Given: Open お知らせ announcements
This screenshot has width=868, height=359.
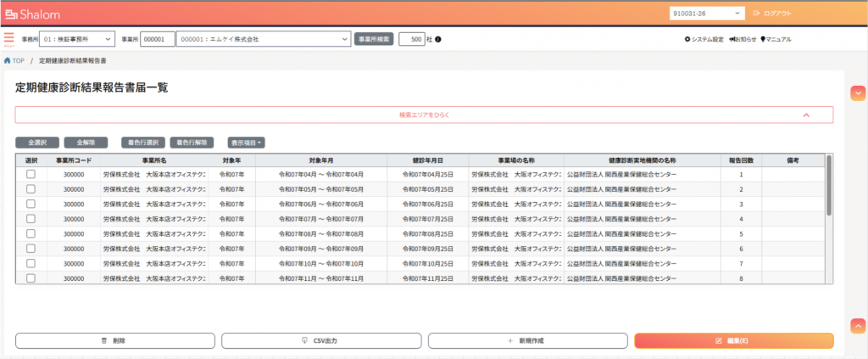Looking at the screenshot, I should (743, 39).
